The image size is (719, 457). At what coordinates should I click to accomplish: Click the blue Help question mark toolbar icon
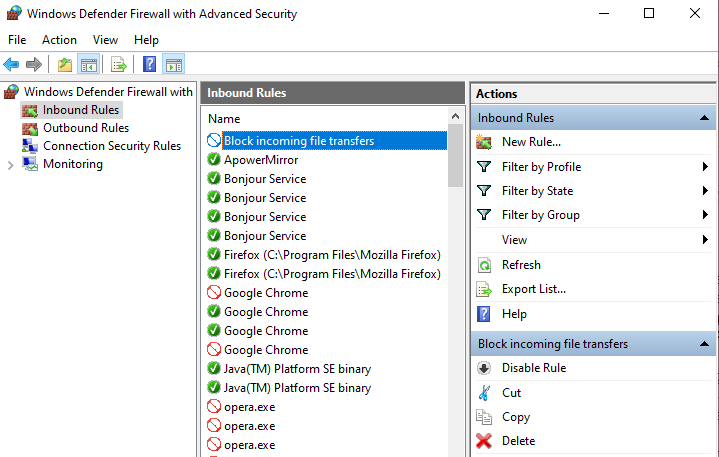click(149, 65)
